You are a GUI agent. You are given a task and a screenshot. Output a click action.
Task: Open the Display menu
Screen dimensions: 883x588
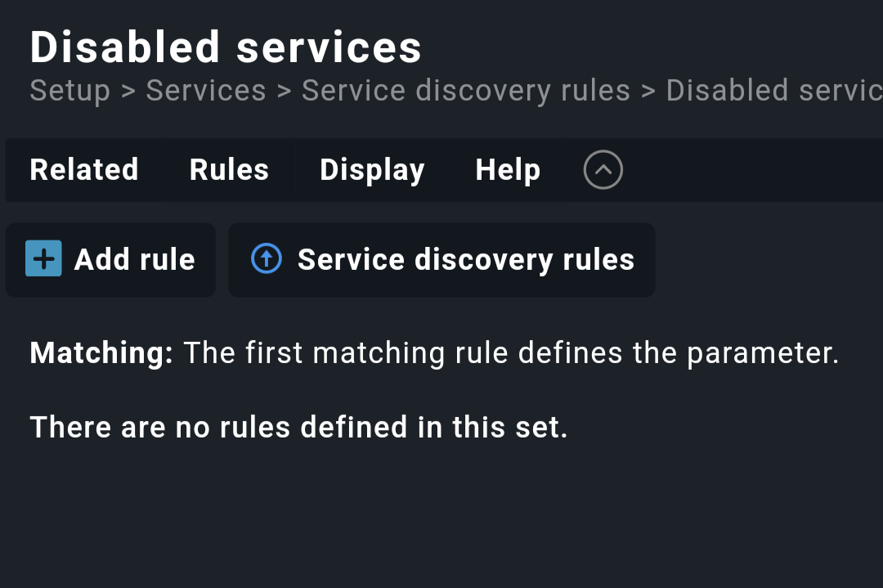click(372, 169)
